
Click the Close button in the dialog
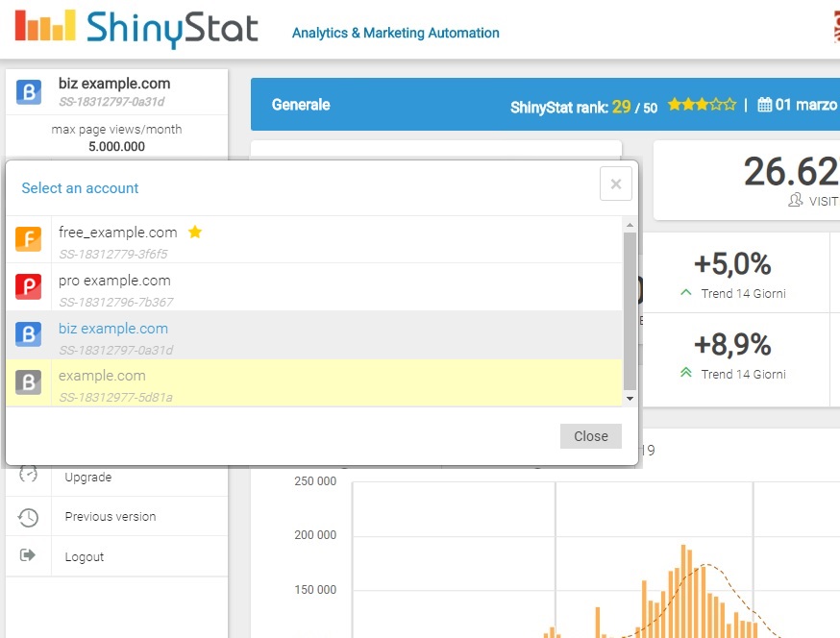[x=591, y=436]
